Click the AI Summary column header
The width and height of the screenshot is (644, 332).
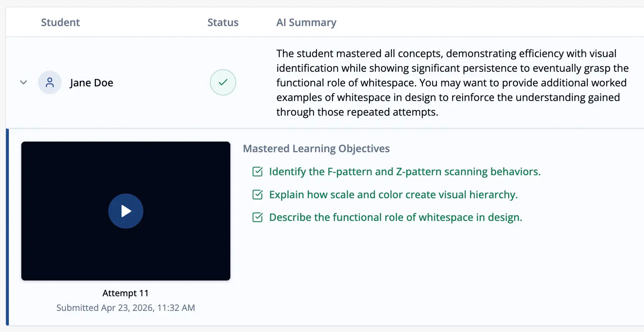pos(306,22)
